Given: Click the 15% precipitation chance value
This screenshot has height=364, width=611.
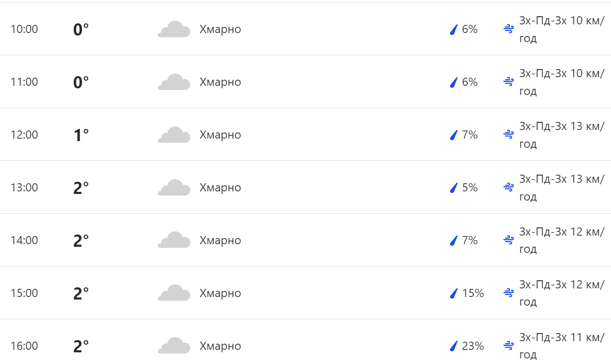Looking at the screenshot, I should (x=473, y=293).
